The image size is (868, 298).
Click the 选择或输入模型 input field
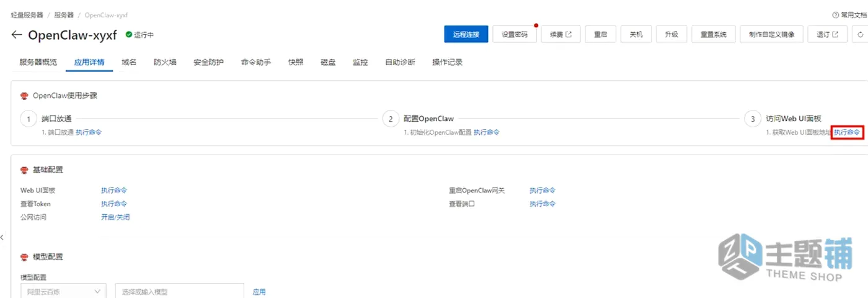179,291
